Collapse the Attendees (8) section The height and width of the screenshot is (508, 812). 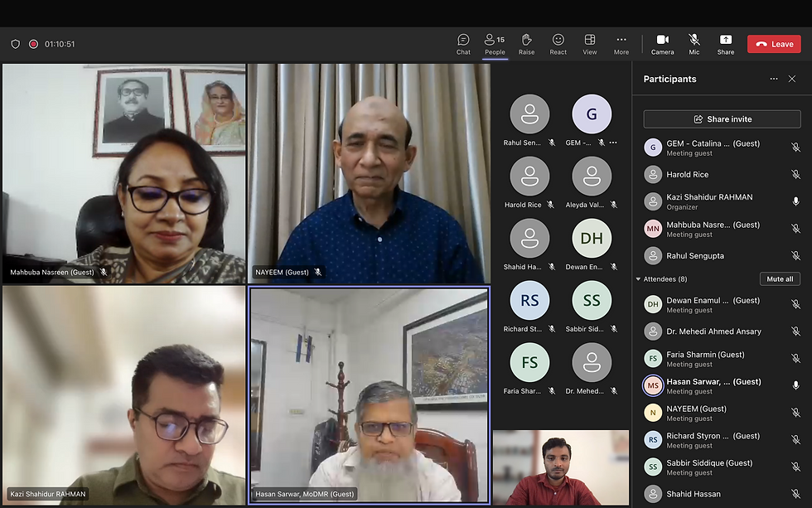638,279
